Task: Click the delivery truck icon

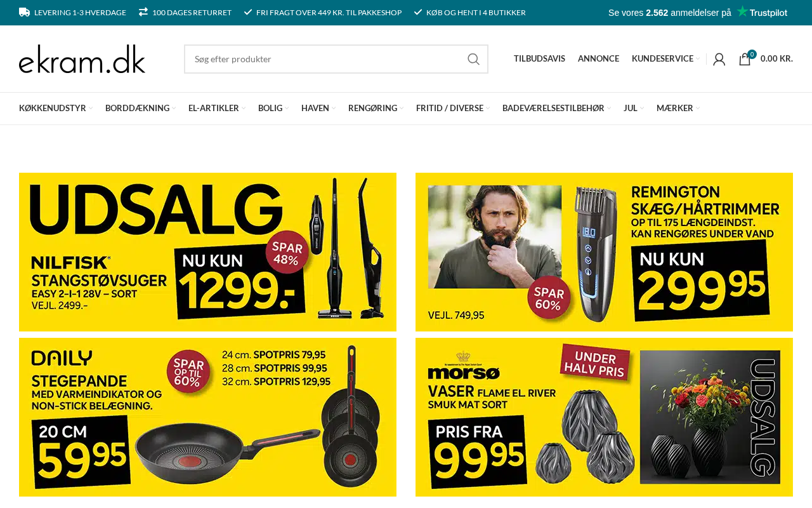Action: (x=24, y=12)
